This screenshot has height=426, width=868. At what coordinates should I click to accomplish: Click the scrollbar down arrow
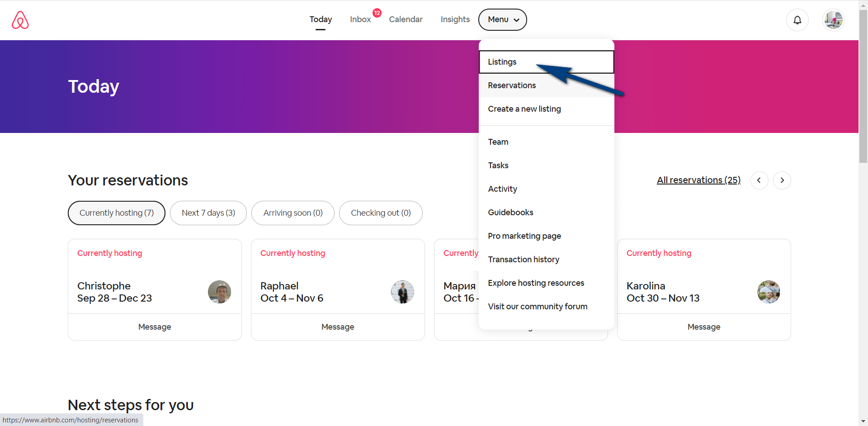[x=863, y=421]
